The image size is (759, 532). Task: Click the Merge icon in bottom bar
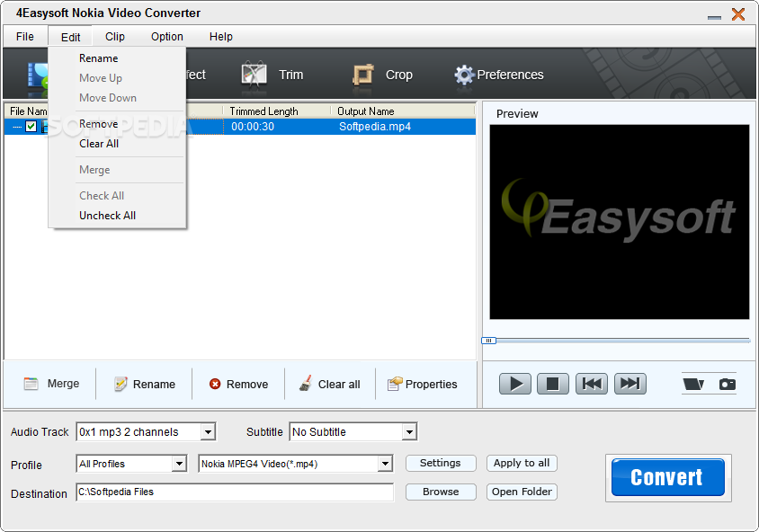point(31,384)
